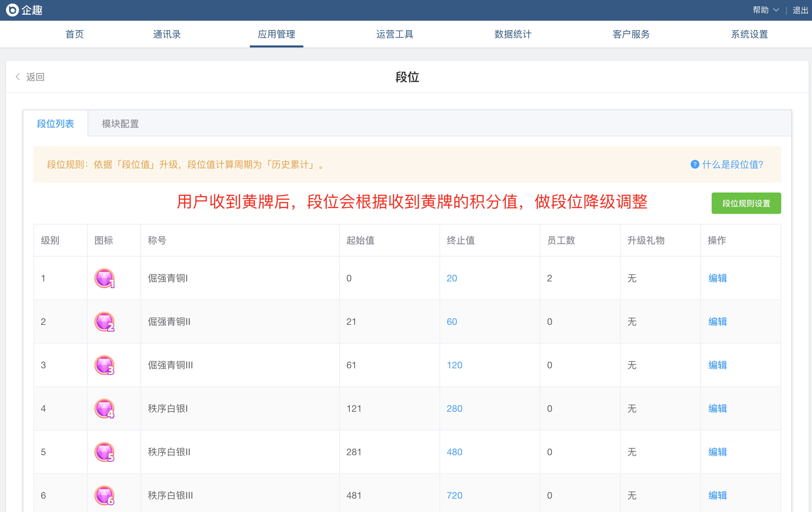Click back chevron arrow next to 返回
The height and width of the screenshot is (512, 812).
(18, 77)
